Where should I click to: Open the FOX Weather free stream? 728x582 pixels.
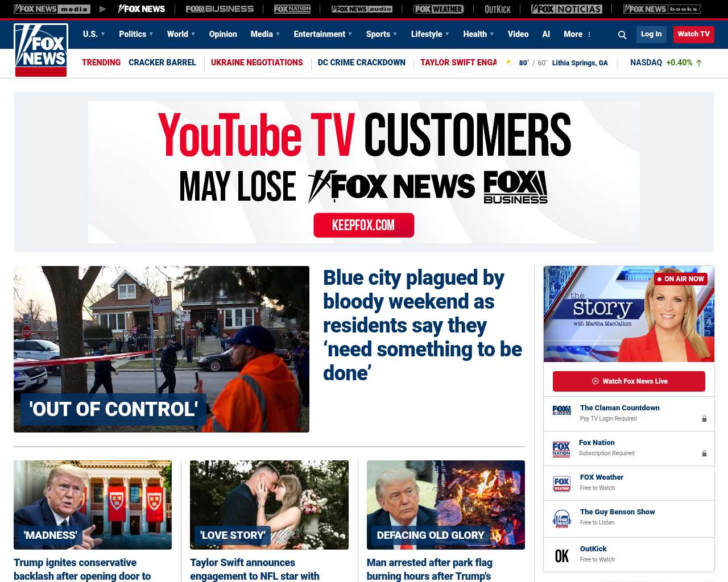pos(601,477)
